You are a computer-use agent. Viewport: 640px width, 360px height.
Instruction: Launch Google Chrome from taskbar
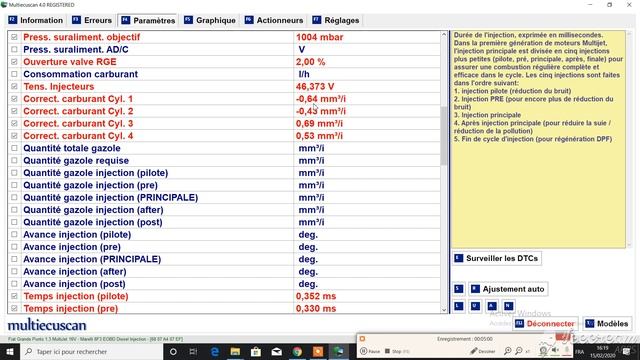click(297, 351)
